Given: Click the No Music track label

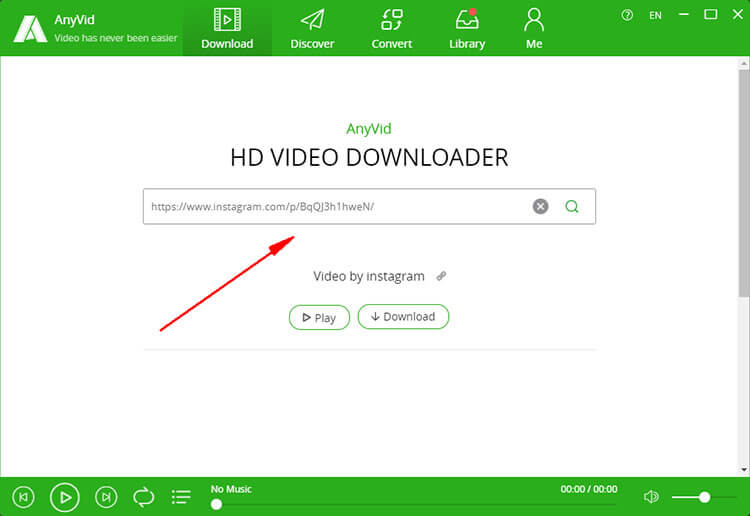Looking at the screenshot, I should tap(231, 489).
